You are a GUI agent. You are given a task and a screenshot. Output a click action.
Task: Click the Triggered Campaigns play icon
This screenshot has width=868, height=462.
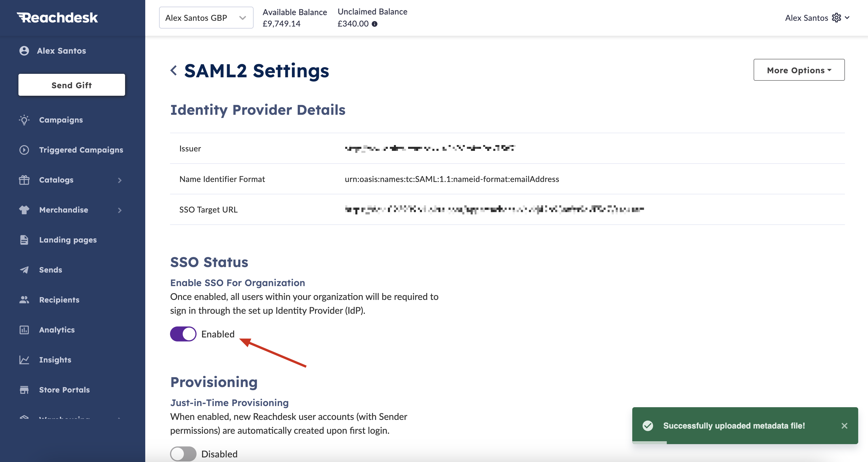pos(24,150)
